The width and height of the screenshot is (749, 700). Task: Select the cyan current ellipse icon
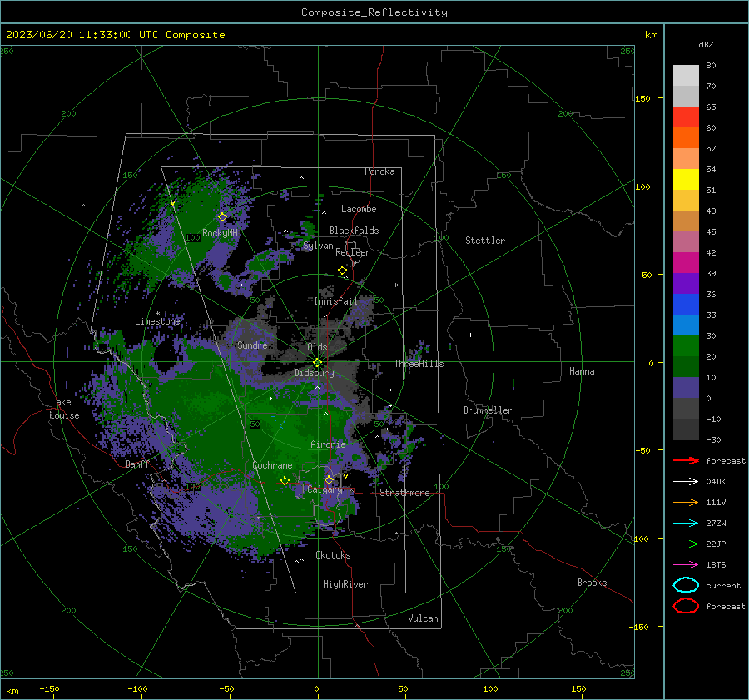[x=686, y=585]
